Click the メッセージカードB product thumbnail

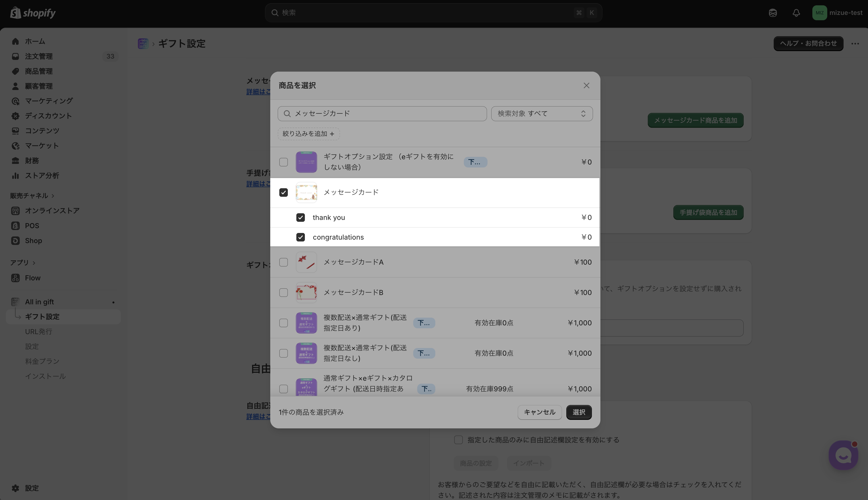pyautogui.click(x=306, y=293)
